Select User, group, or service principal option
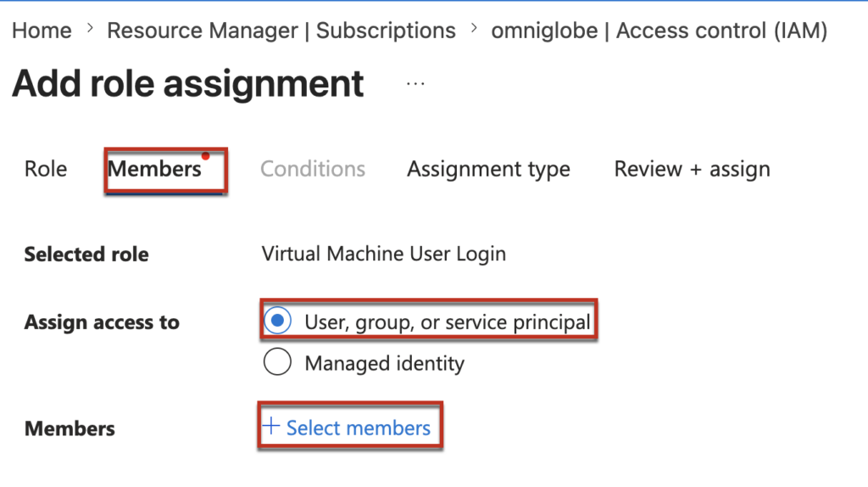868x487 pixels. [276, 322]
